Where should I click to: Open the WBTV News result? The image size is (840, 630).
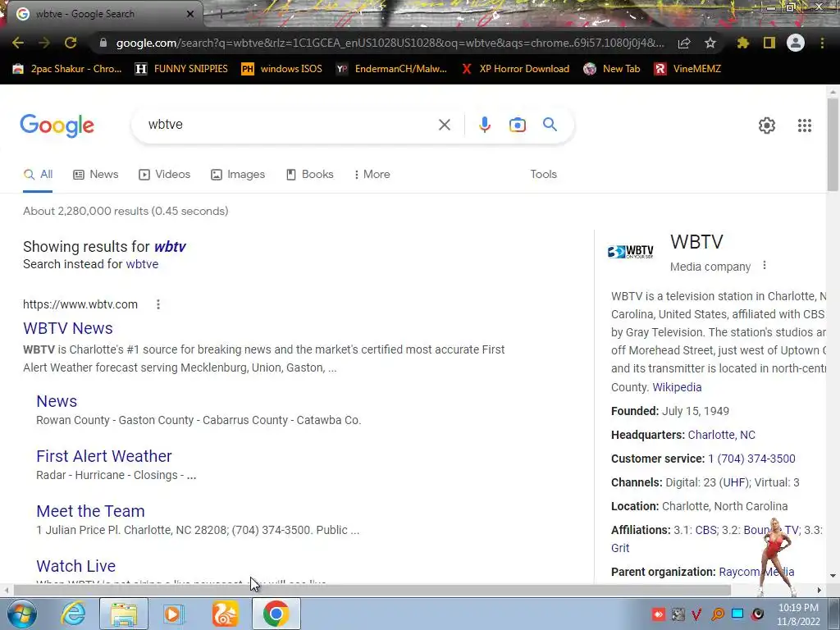coord(68,328)
